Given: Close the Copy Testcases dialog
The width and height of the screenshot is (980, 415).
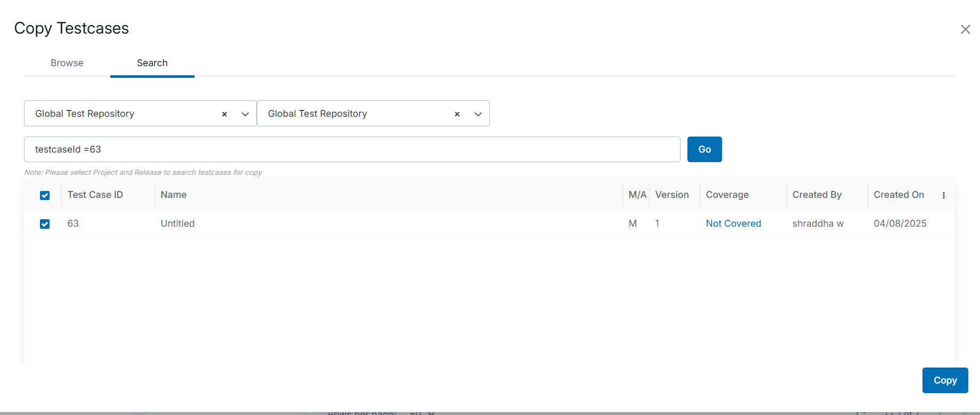Looking at the screenshot, I should point(965,29).
